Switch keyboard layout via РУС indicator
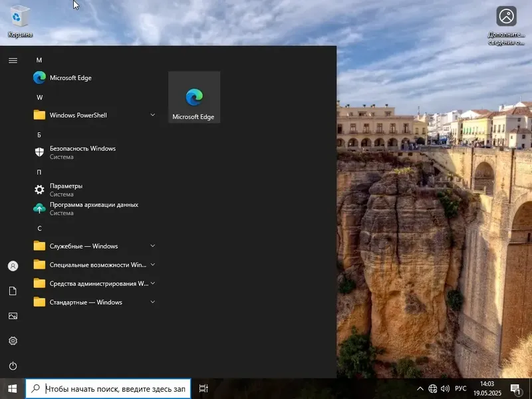The width and height of the screenshot is (532, 399). point(462,388)
